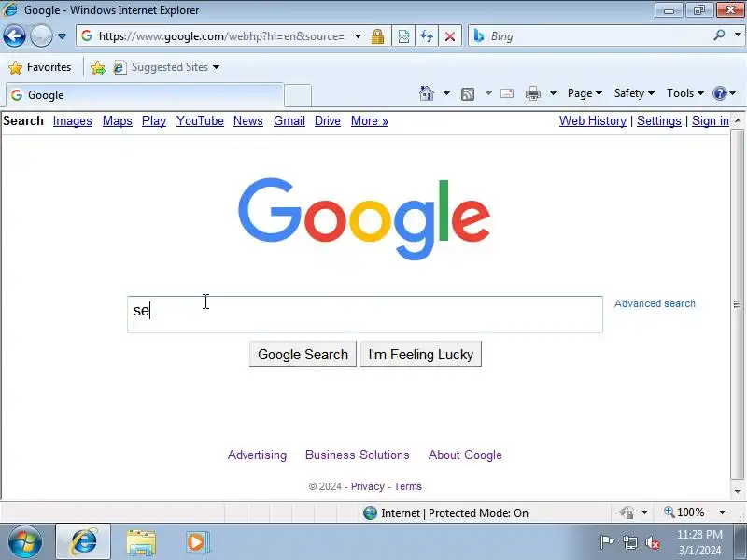Open search provider dropdown next to magnifier

pyautogui.click(x=738, y=35)
